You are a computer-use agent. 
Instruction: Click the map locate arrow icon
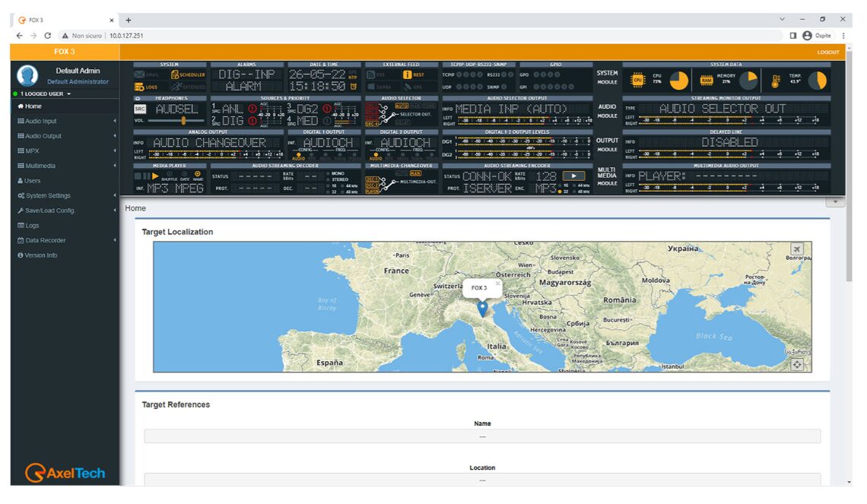pos(797,249)
